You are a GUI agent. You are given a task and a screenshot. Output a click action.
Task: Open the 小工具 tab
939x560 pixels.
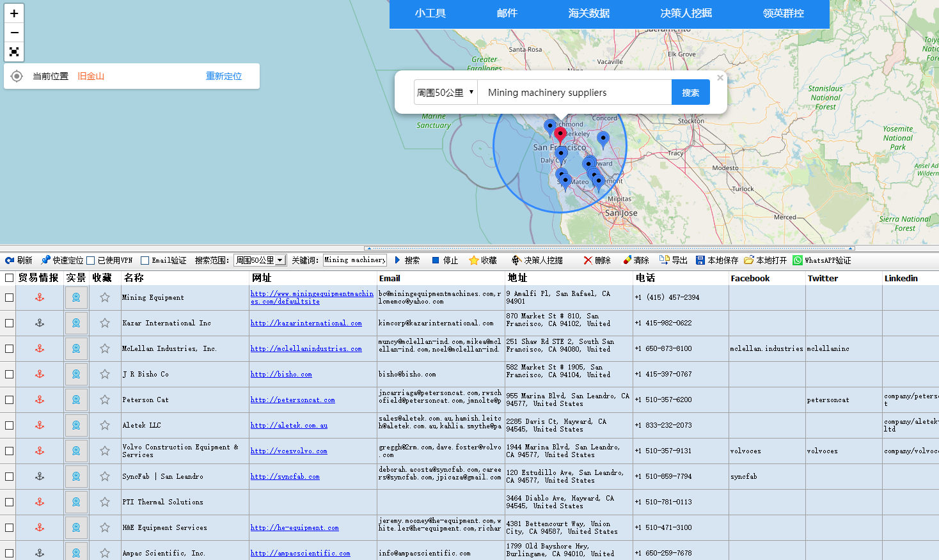click(430, 13)
